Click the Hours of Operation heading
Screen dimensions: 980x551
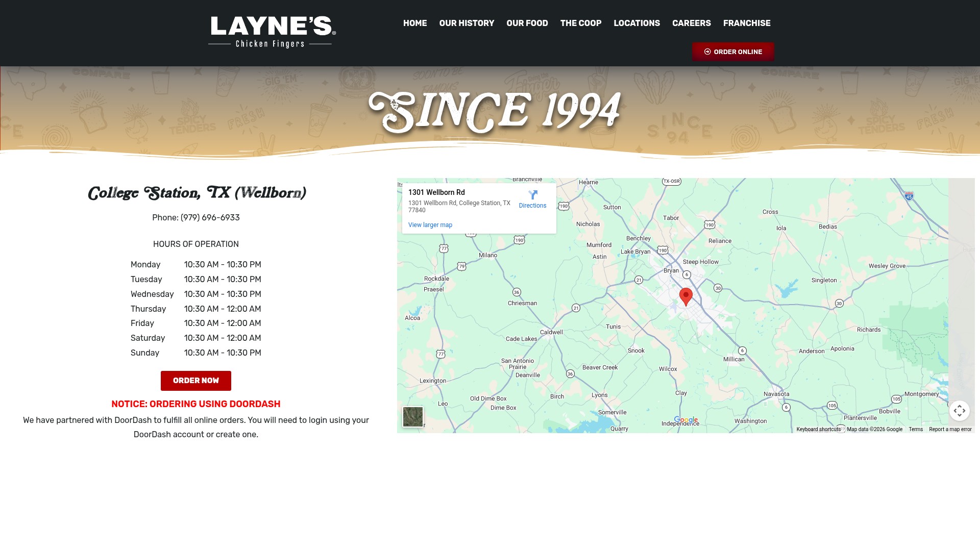pos(196,244)
